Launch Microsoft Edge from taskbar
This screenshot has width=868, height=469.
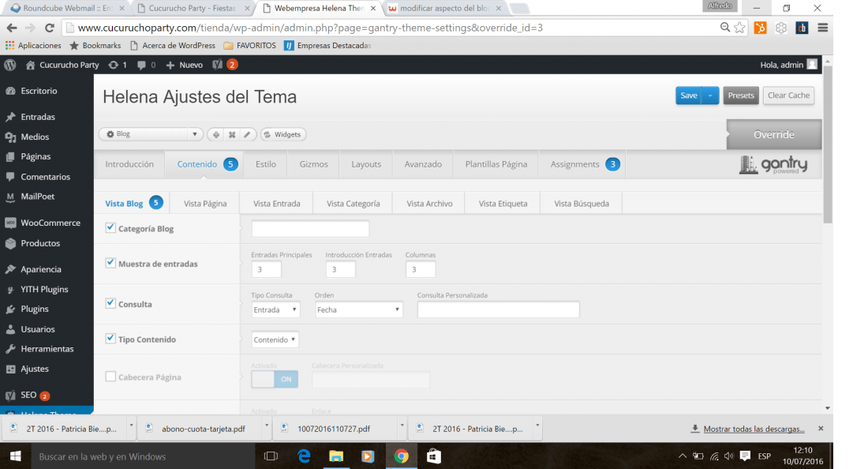304,456
